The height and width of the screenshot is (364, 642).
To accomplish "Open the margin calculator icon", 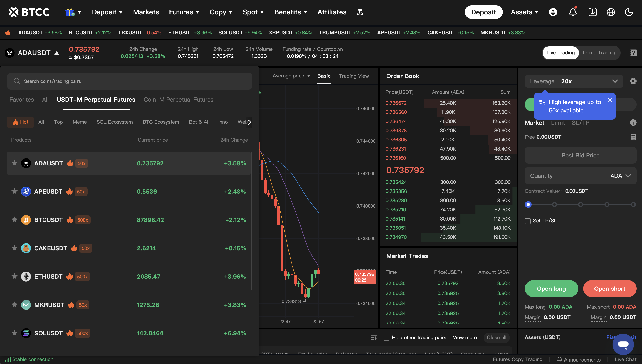I will coord(633,137).
